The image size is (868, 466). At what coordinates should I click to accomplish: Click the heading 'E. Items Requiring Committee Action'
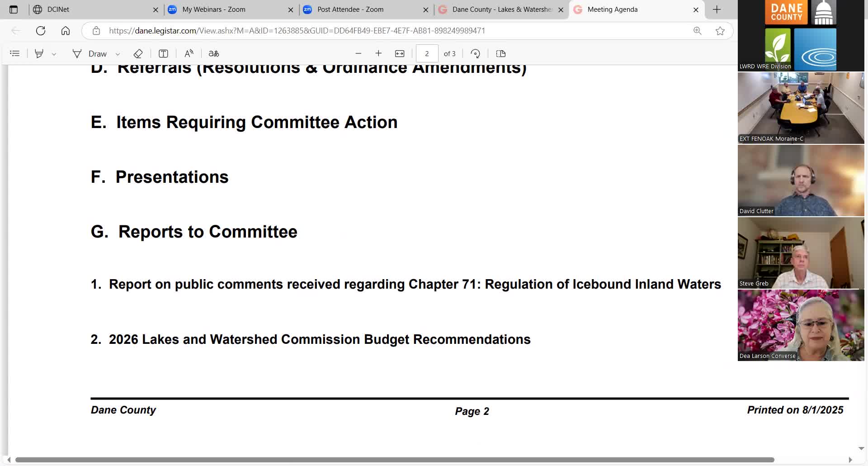(244, 122)
